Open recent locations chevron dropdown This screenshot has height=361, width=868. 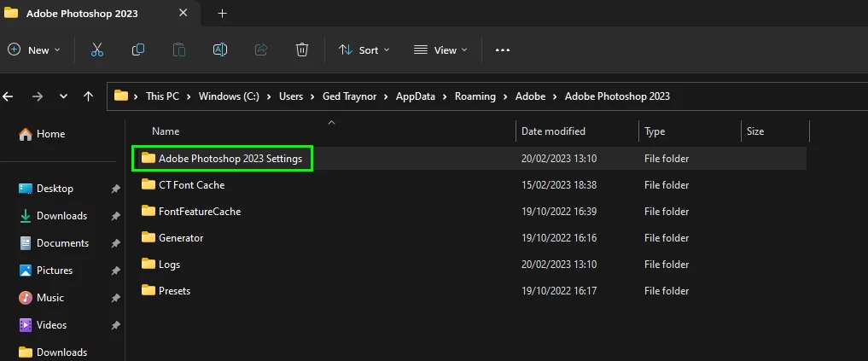coord(63,96)
